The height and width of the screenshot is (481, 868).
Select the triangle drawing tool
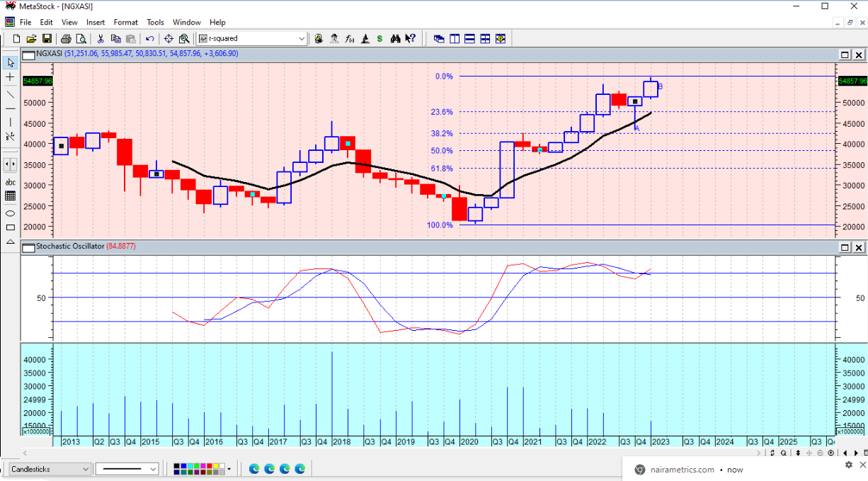pos(10,242)
